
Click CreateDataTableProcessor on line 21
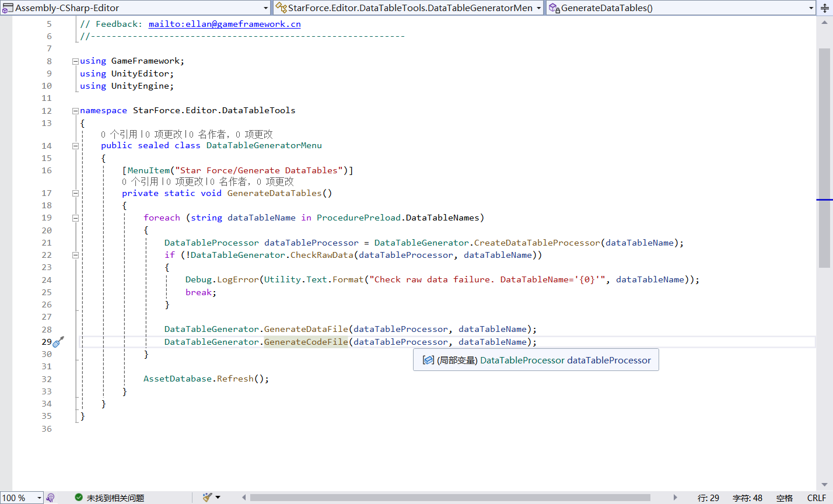(537, 243)
